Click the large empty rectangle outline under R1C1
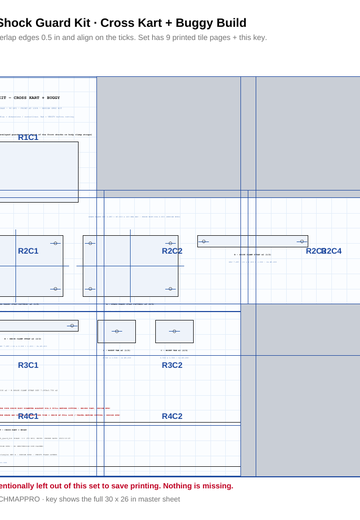This screenshot has width=360, height=520. click(39, 172)
